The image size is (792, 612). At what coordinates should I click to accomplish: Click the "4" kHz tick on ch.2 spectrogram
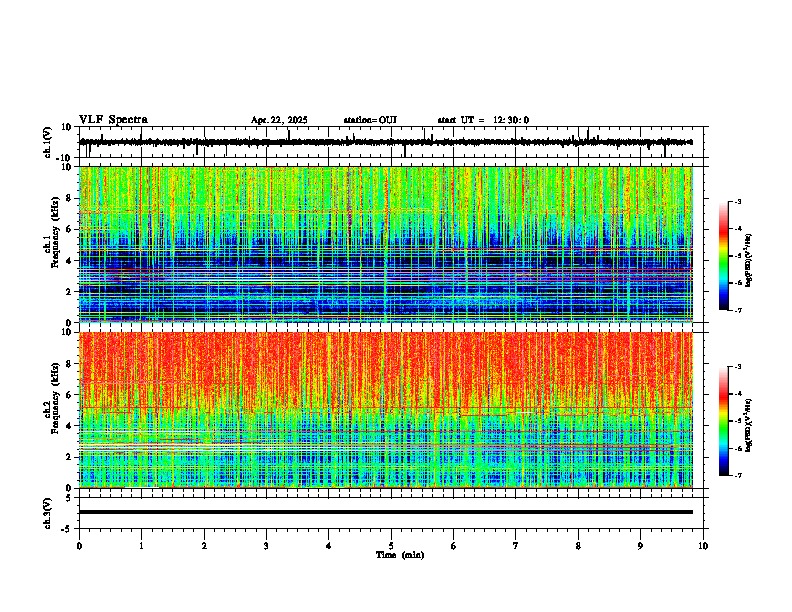(69, 426)
